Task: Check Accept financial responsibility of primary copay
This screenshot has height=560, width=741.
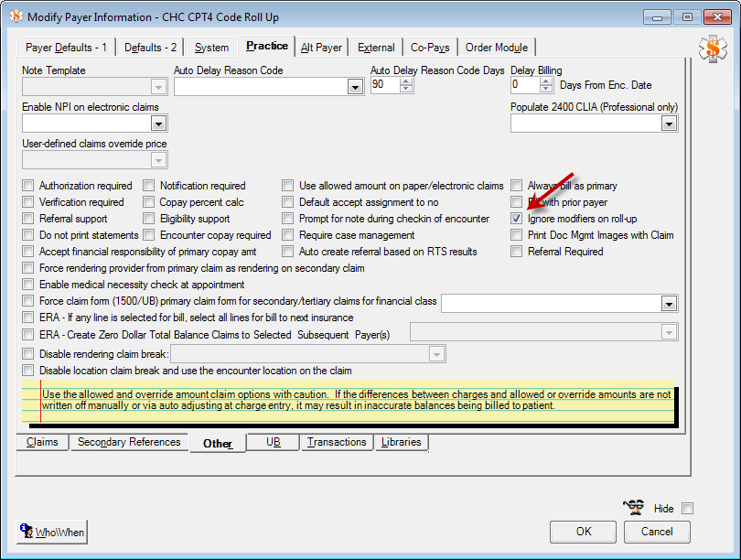Action: click(28, 252)
